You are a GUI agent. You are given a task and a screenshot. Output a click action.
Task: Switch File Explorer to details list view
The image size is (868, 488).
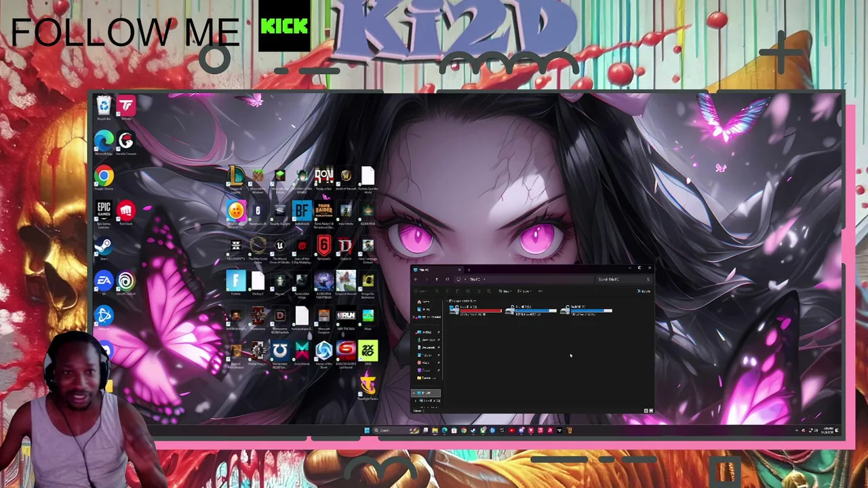pos(646,411)
